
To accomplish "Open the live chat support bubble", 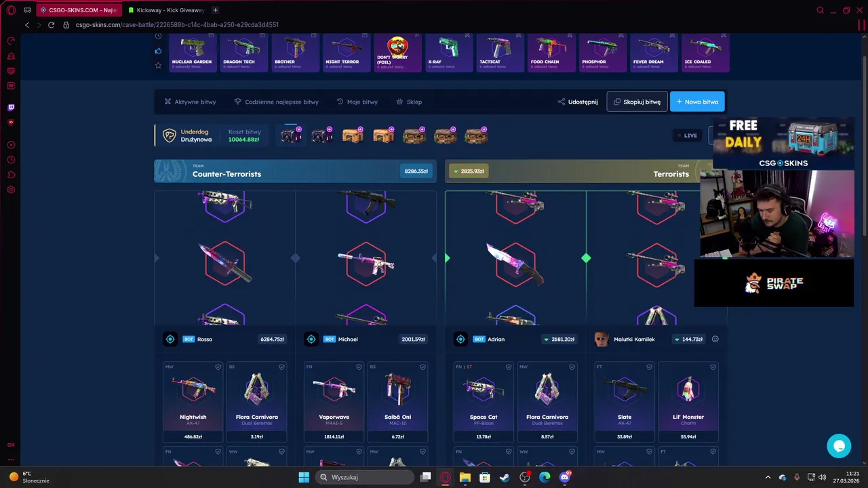I will [839, 446].
